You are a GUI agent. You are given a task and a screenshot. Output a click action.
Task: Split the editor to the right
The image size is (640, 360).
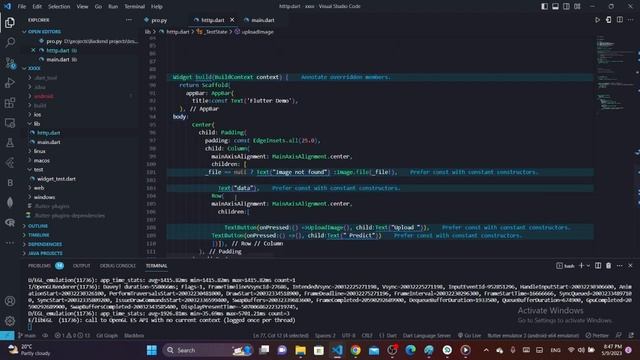(620, 20)
